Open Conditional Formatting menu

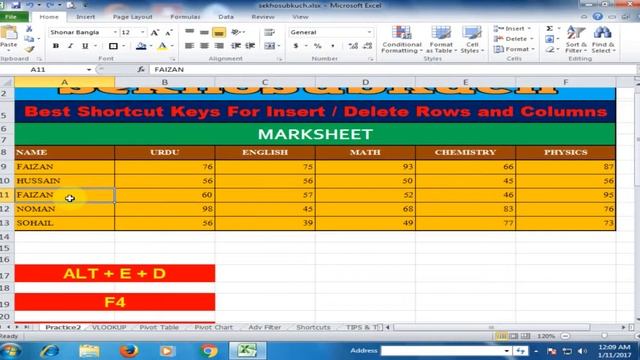pyautogui.click(x=402, y=39)
